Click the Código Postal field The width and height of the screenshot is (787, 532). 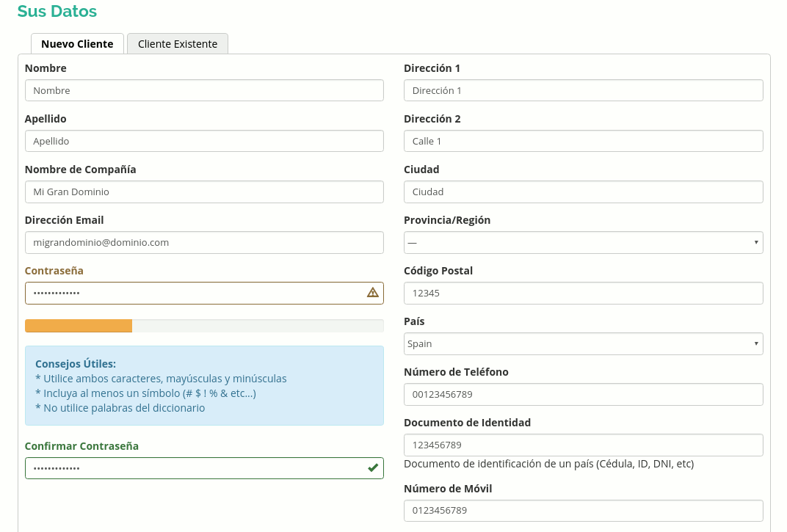click(583, 293)
